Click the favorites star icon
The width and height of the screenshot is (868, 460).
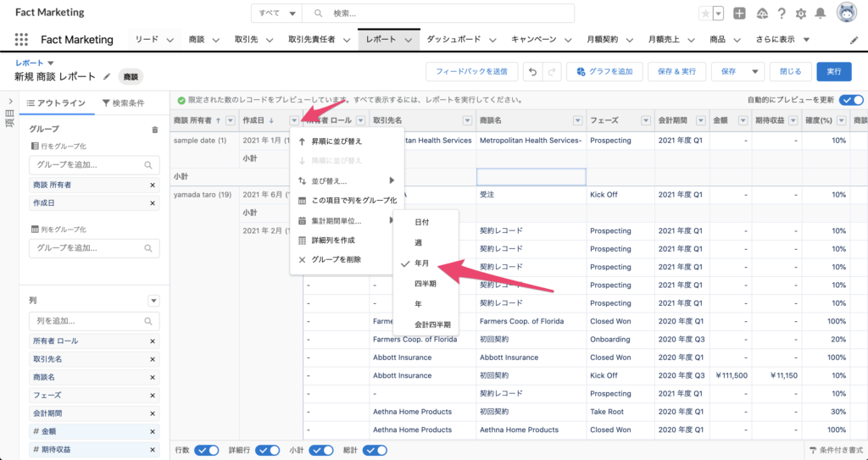(x=705, y=14)
